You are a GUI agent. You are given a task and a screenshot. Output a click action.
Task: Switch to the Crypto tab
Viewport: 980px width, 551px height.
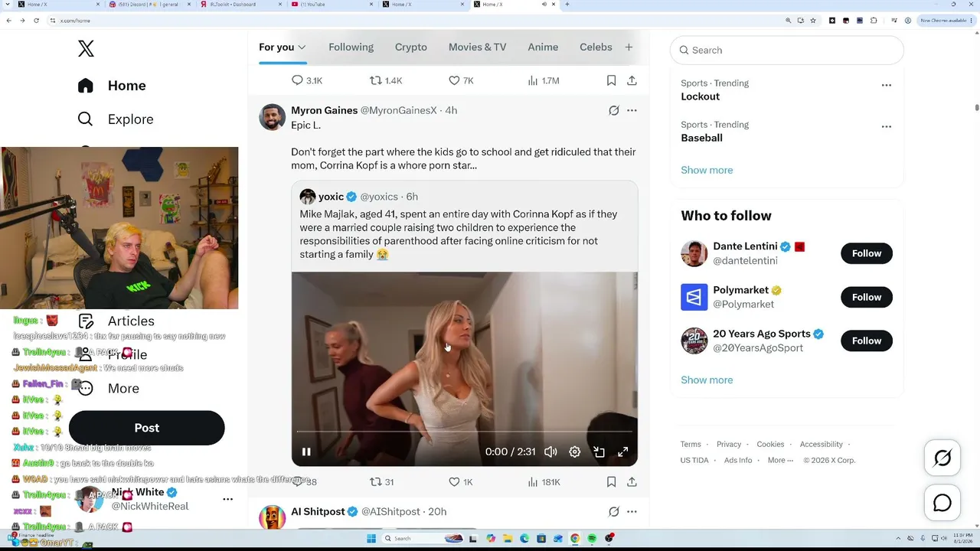(x=411, y=47)
